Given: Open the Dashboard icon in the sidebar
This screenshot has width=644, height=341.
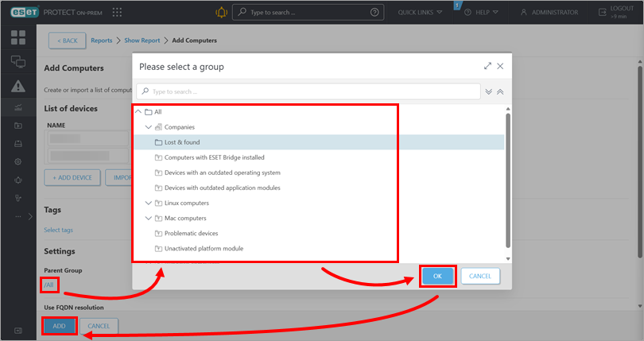Looking at the screenshot, I should 18,37.
